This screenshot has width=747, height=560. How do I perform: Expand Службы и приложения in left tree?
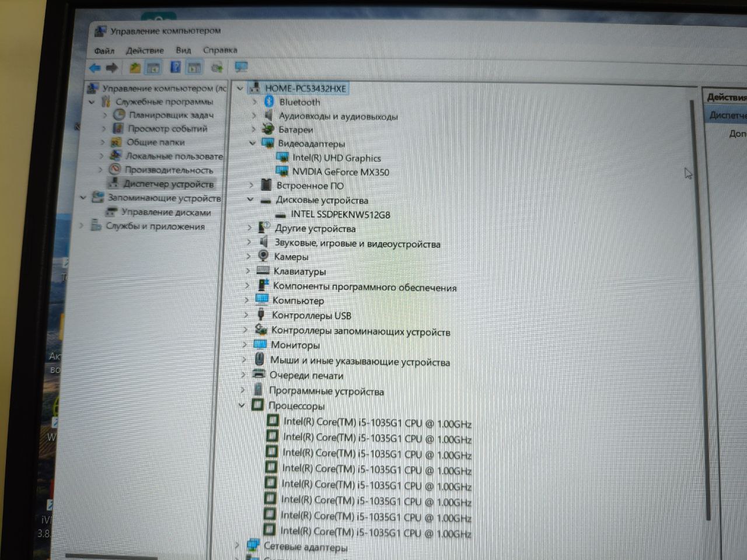pyautogui.click(x=81, y=226)
